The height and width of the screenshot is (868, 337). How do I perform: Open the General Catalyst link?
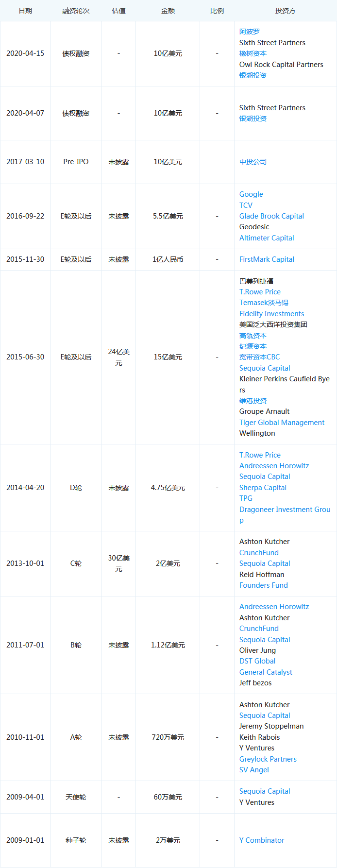(266, 672)
